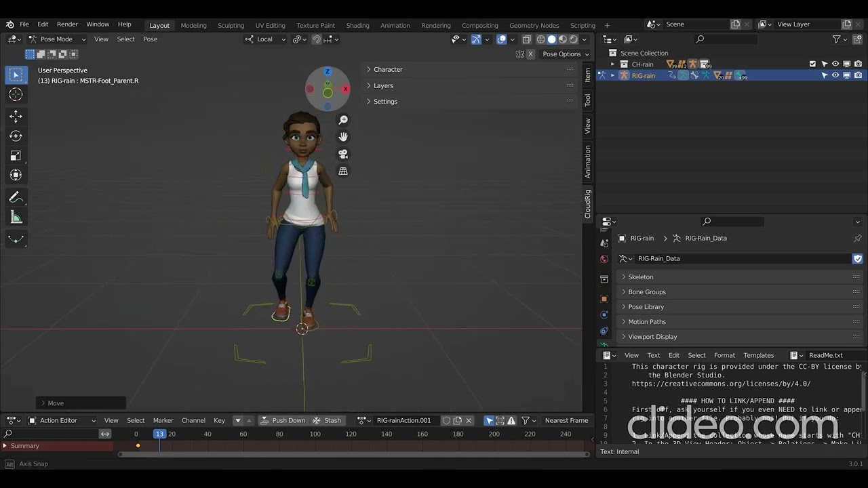Expand the Character panel in sidebar
Viewport: 868px width, 488px height.
(387, 69)
